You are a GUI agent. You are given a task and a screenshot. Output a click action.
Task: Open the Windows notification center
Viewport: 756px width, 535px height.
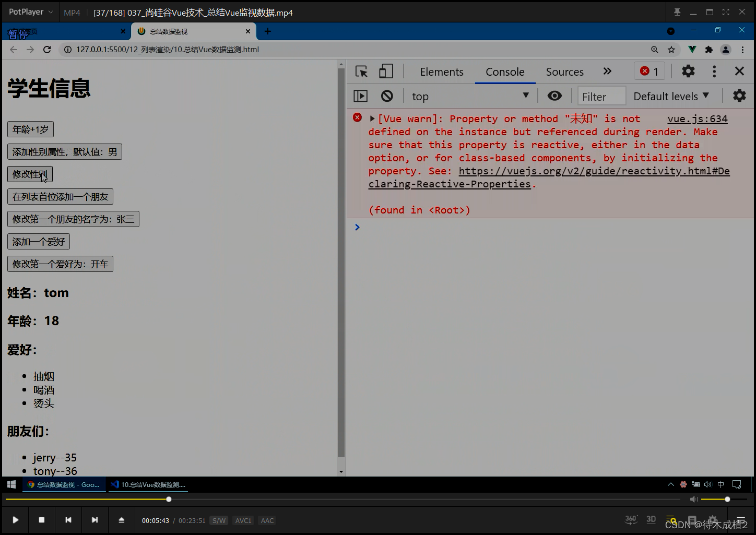pyautogui.click(x=737, y=484)
